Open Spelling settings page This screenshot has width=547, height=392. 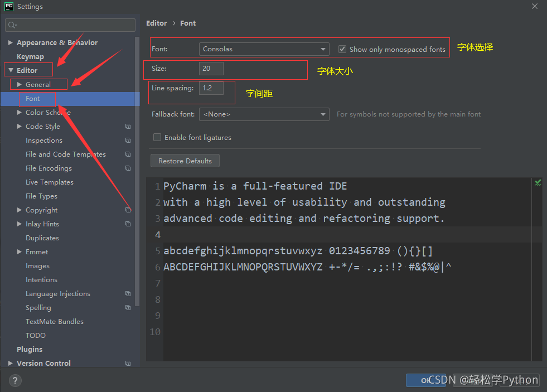point(38,308)
